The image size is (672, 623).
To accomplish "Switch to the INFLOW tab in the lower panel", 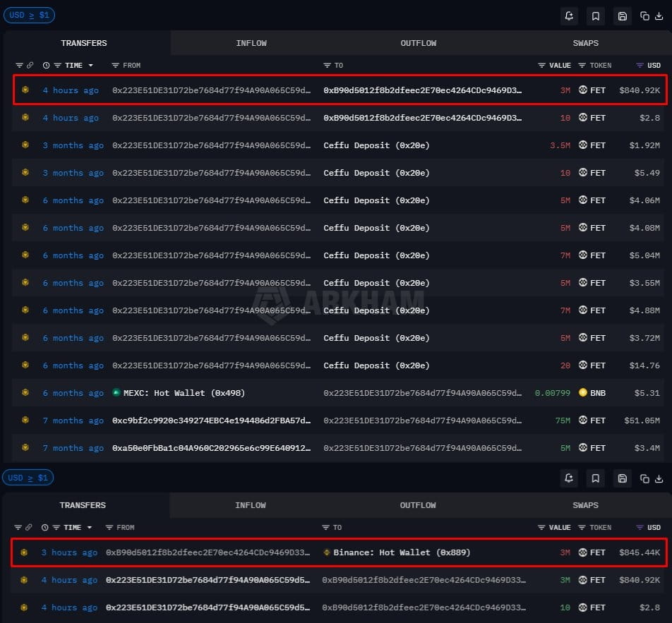I will (x=251, y=505).
